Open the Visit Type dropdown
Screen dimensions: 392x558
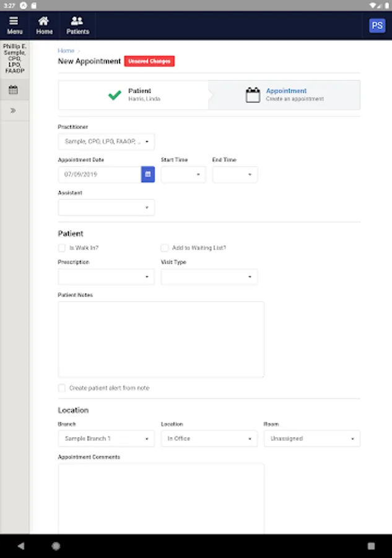209,277
